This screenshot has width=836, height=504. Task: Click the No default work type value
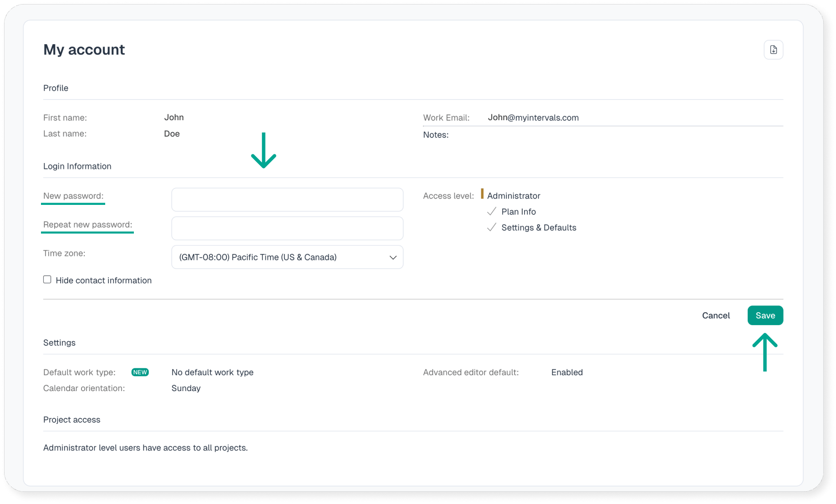pyautogui.click(x=212, y=372)
